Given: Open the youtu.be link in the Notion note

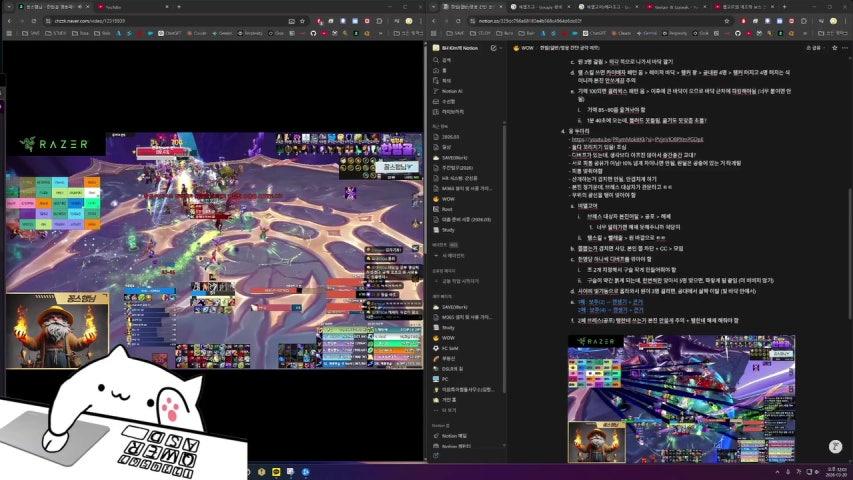Looking at the screenshot, I should pos(637,139).
